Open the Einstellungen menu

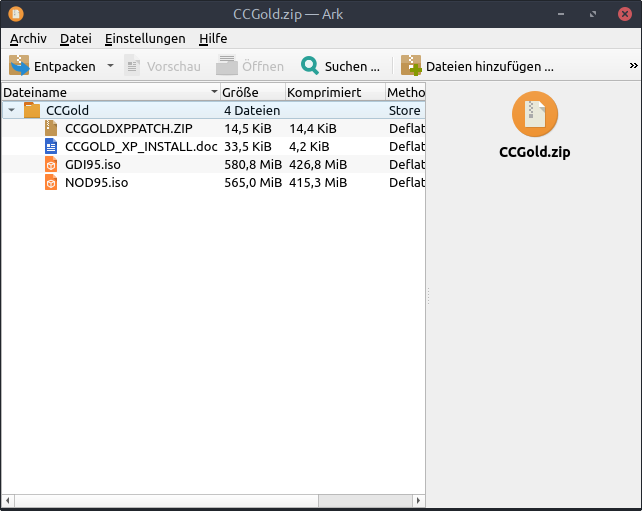pos(145,38)
